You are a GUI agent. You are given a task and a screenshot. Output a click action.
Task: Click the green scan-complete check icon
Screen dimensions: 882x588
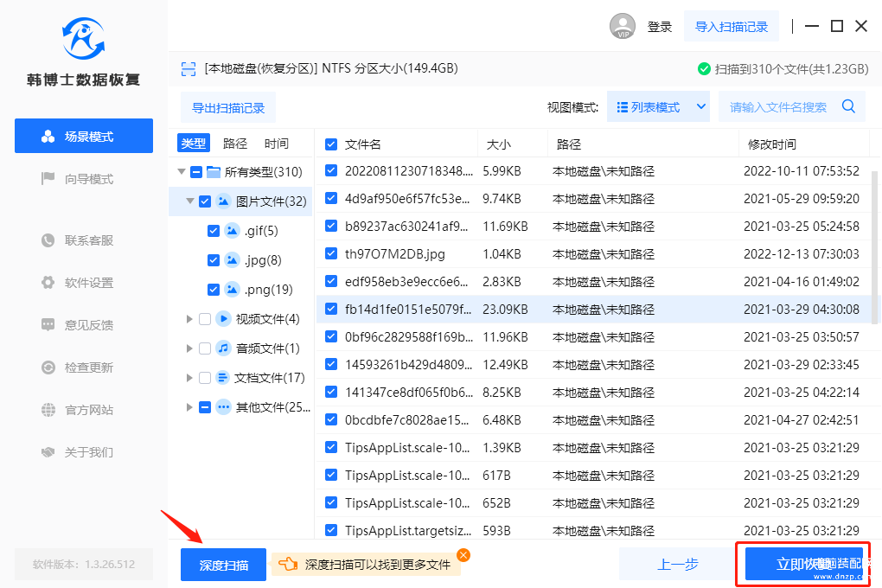pyautogui.click(x=704, y=69)
